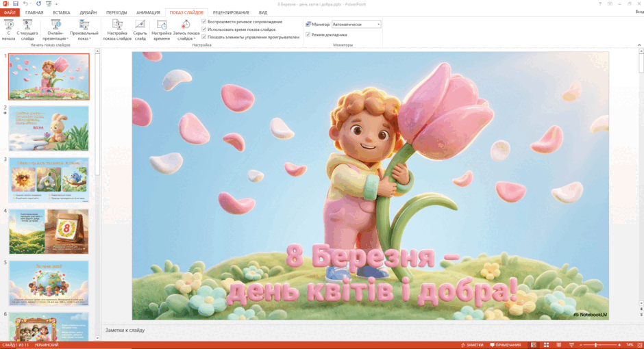The image size is (644, 349).
Task: Select slide 2 thumbnail with bunny
Action: [49, 129]
